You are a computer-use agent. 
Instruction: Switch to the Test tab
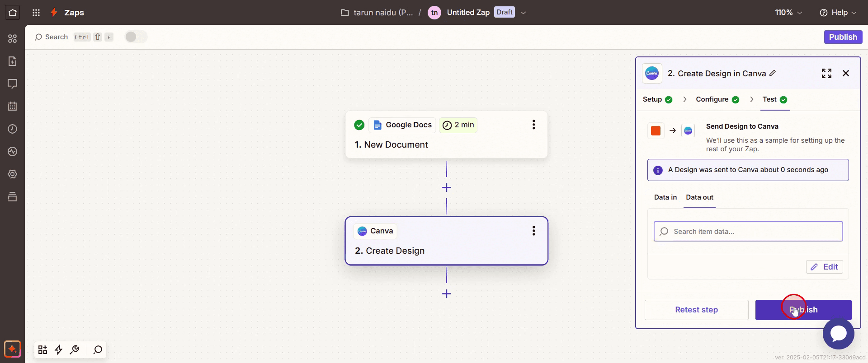tap(775, 99)
